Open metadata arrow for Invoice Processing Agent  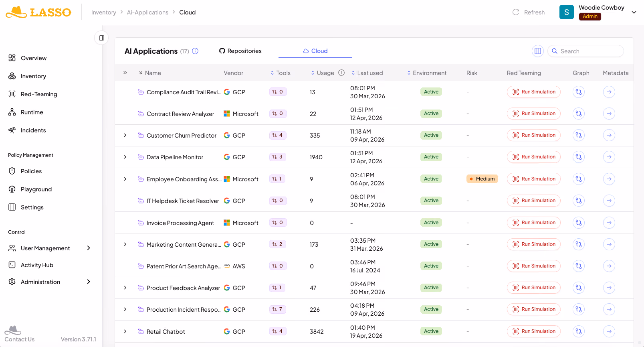point(609,223)
